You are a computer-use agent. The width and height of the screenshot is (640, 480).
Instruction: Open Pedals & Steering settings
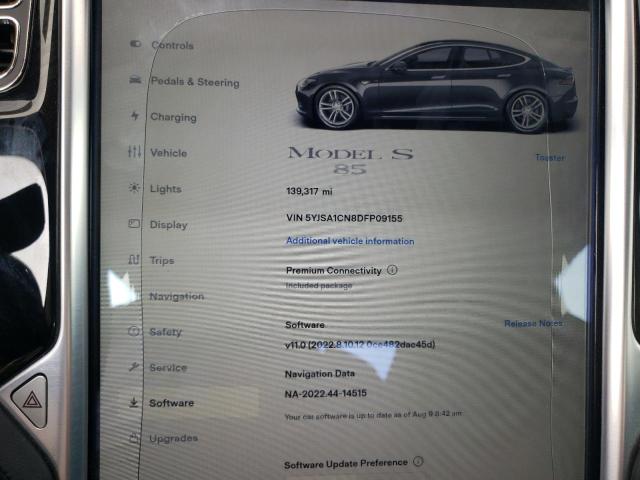click(x=195, y=82)
